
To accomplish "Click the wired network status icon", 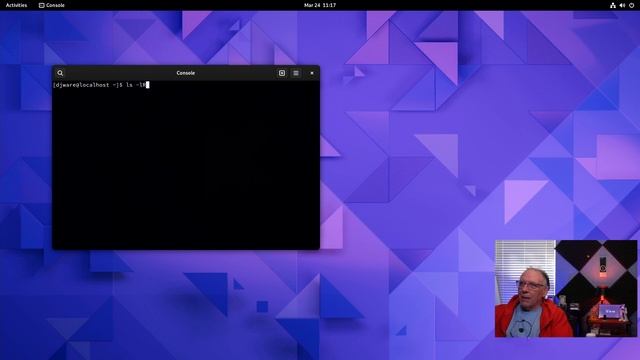I will 613,5.
